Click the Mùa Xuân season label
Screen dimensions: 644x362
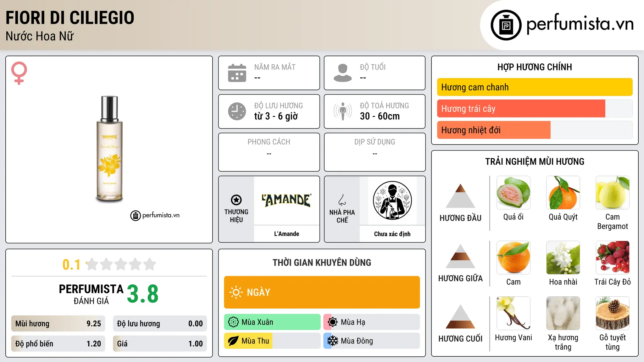257,322
